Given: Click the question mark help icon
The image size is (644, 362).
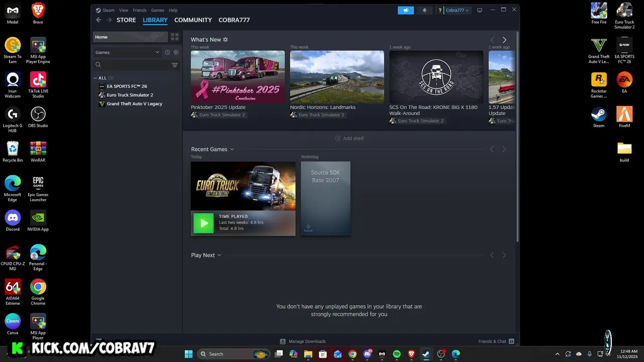Looking at the screenshot, I should coord(440,10).
